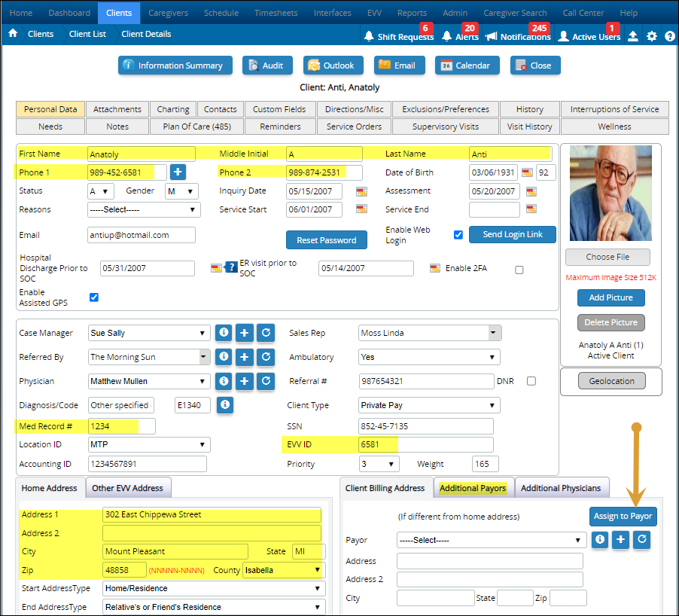Open Active Users icon

[563, 36]
